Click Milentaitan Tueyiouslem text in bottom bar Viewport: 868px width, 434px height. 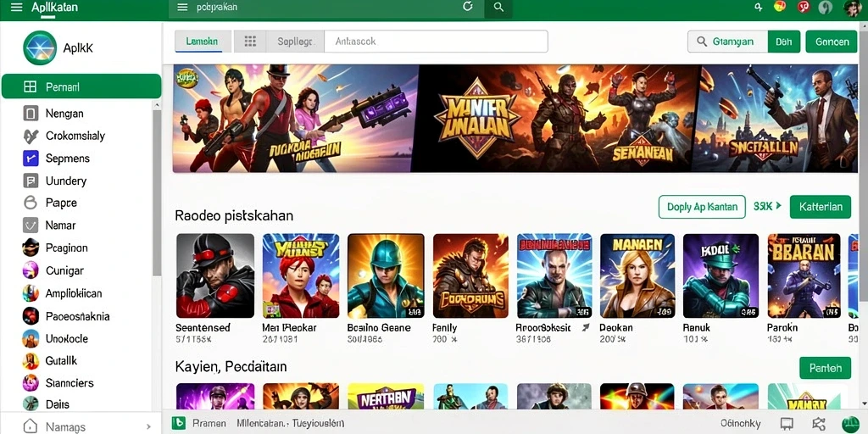pos(291,424)
